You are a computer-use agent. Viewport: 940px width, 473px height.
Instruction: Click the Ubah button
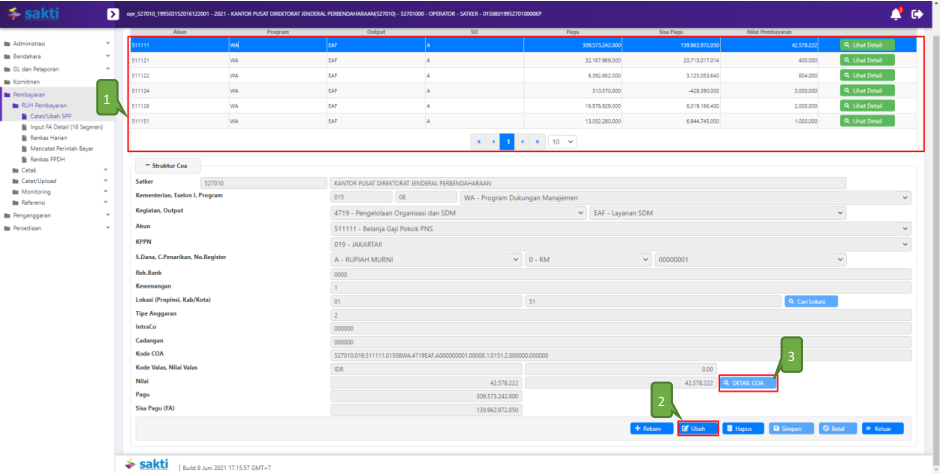[x=699, y=428]
